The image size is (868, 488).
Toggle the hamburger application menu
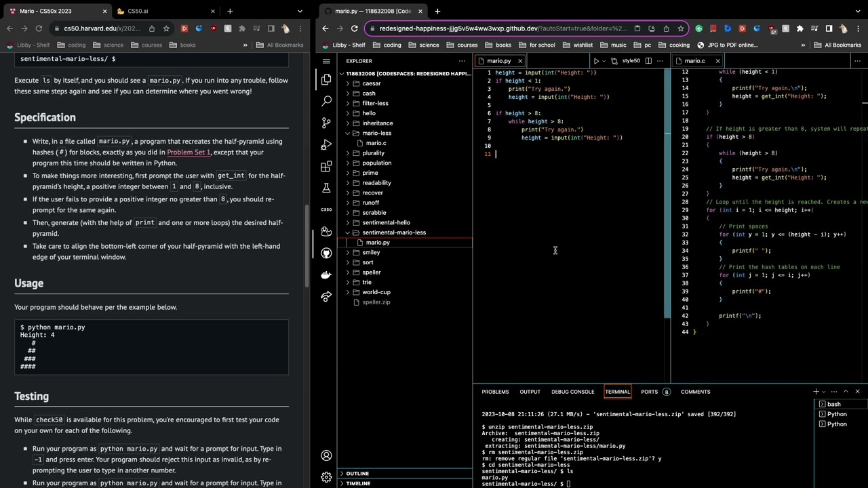[326, 61]
